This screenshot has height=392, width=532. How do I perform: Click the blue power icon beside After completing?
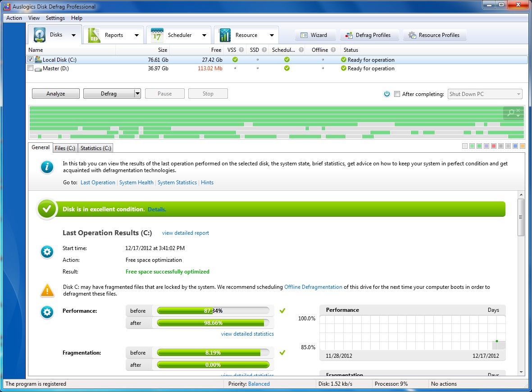point(387,94)
